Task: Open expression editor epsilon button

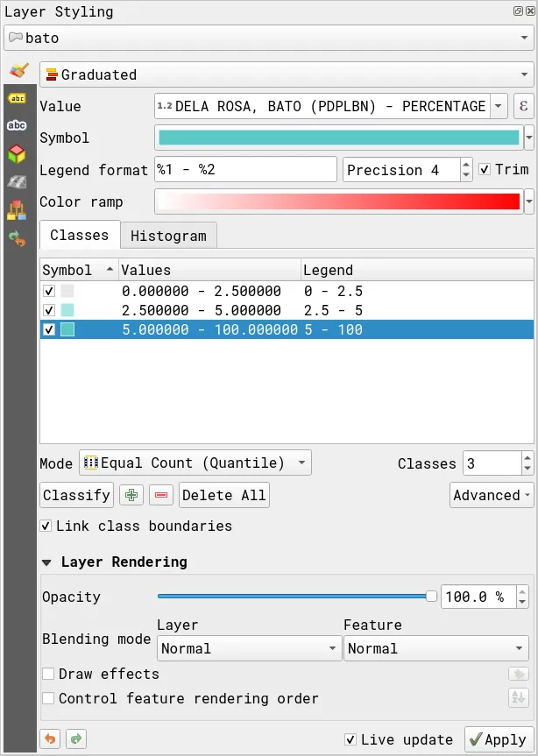Action: tap(523, 106)
